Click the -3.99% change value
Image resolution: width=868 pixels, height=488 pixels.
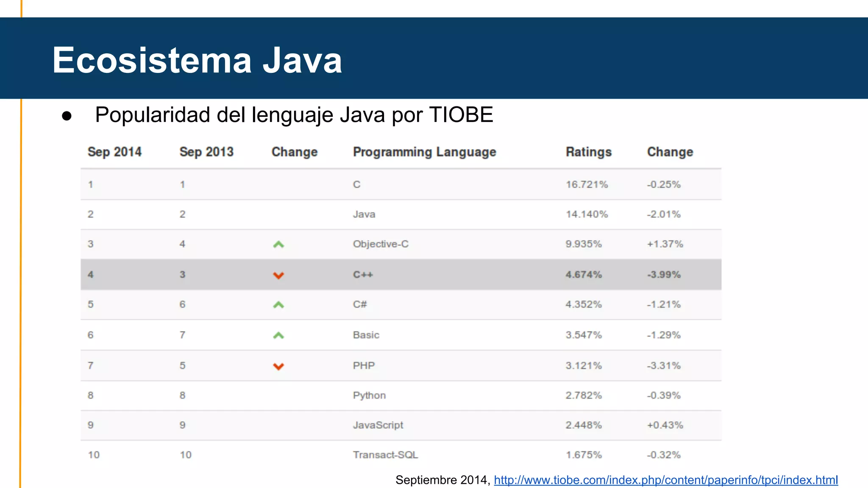coord(664,274)
